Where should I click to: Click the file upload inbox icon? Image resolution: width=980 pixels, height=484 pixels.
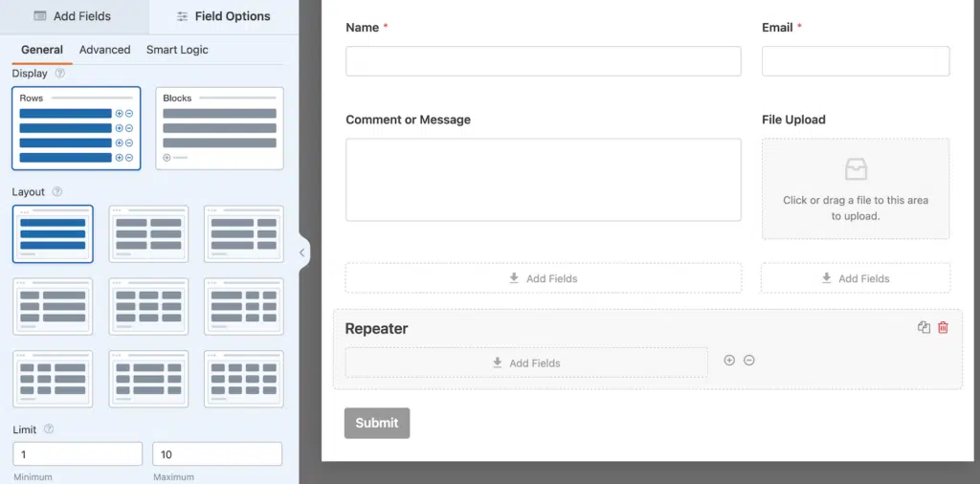tap(856, 169)
